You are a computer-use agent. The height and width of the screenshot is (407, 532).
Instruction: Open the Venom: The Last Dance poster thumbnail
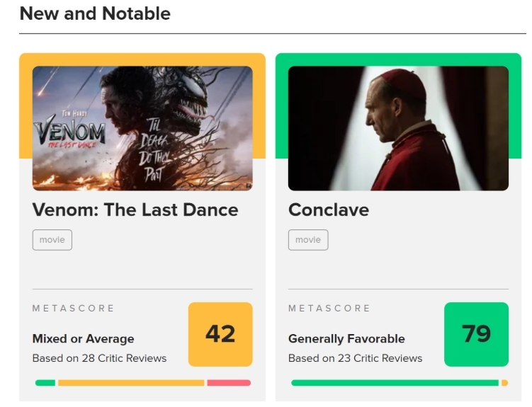142,128
